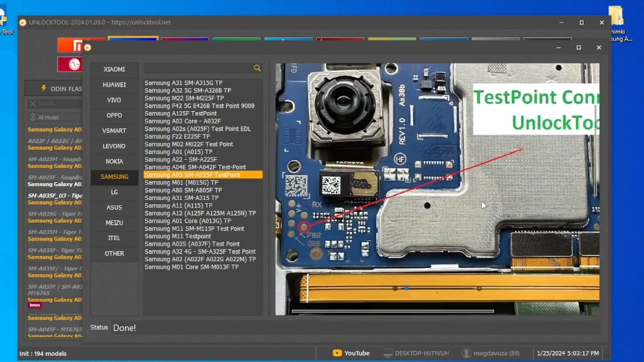
Task: Click the brom tag in main model list
Action: click(x=35, y=305)
